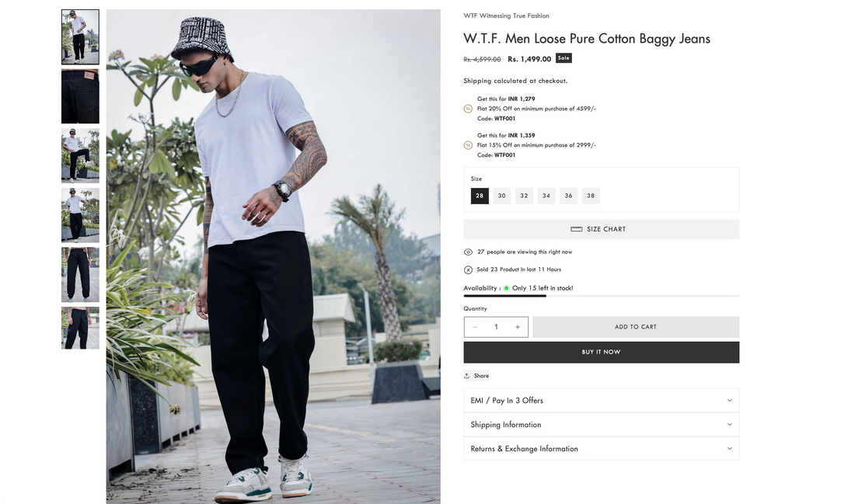Select size 34
Viewport: 855px width, 504px height.
[546, 196]
